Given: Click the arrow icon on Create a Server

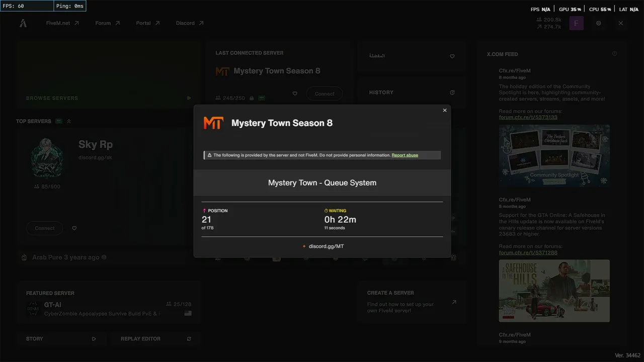Looking at the screenshot, I should pyautogui.click(x=454, y=302).
